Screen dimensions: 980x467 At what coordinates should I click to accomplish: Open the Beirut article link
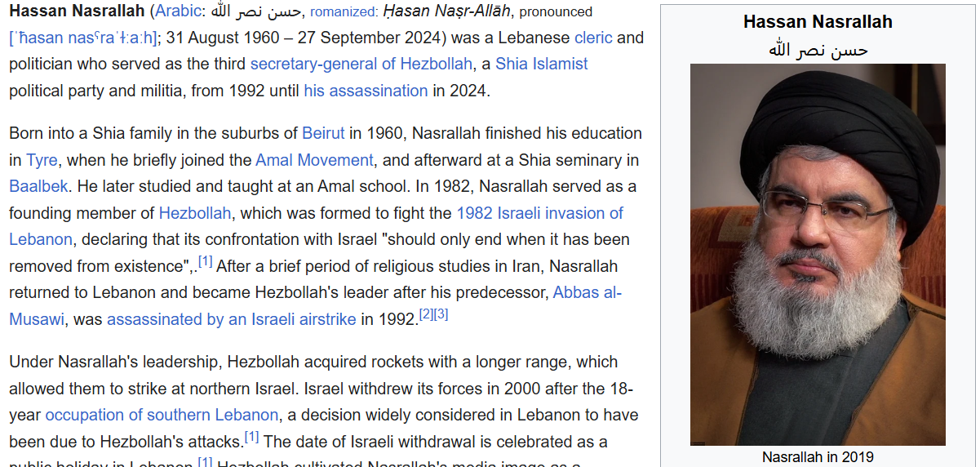[x=323, y=133]
